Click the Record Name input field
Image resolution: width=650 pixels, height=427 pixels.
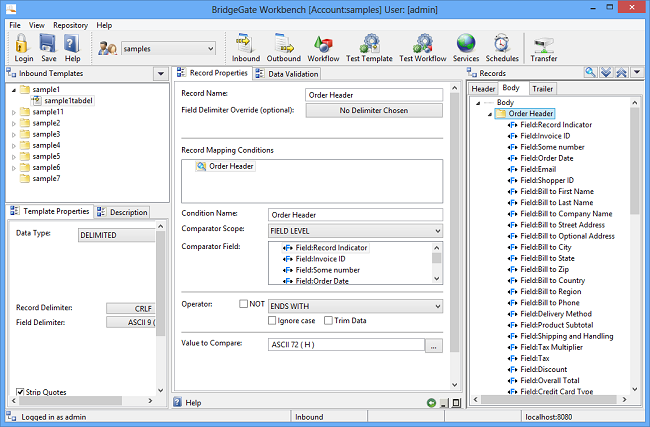374,95
